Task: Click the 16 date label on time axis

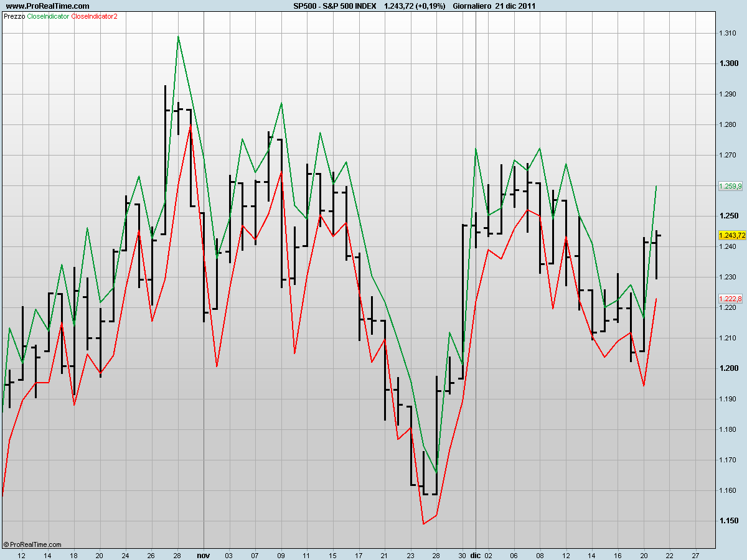Action: pyautogui.click(x=618, y=554)
